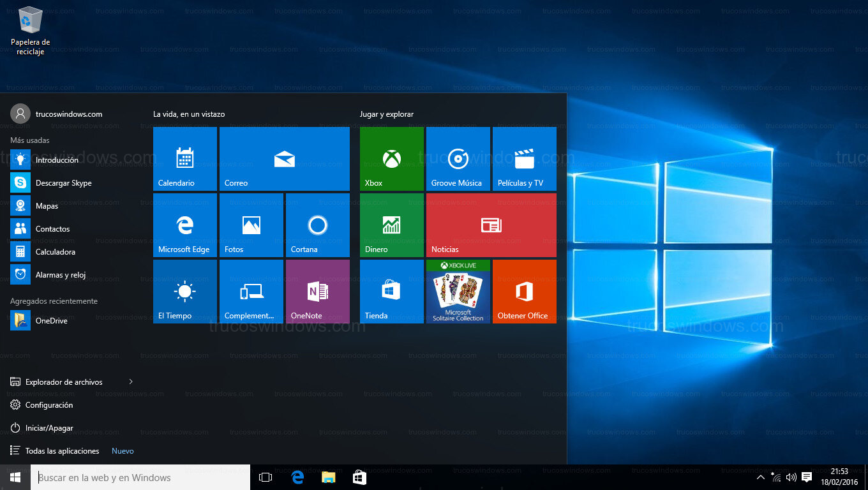The width and height of the screenshot is (868, 490).
Task: Open the Xbox app tile
Action: 391,159
